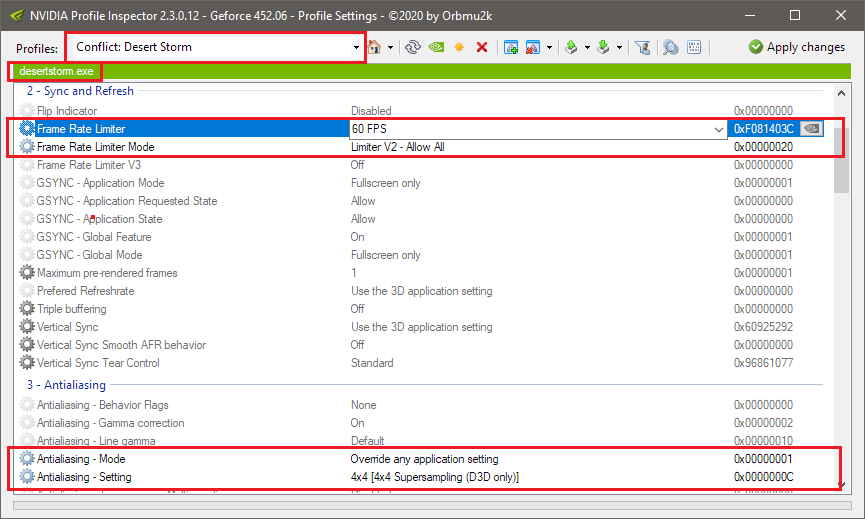Click the desertstorm.exe application tag
Viewport: 865px width, 519px height.
click(56, 71)
